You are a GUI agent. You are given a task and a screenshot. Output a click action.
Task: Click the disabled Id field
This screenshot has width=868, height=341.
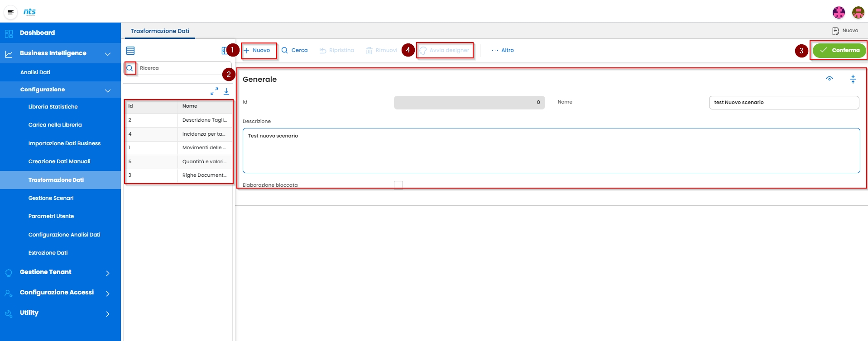[x=469, y=103]
